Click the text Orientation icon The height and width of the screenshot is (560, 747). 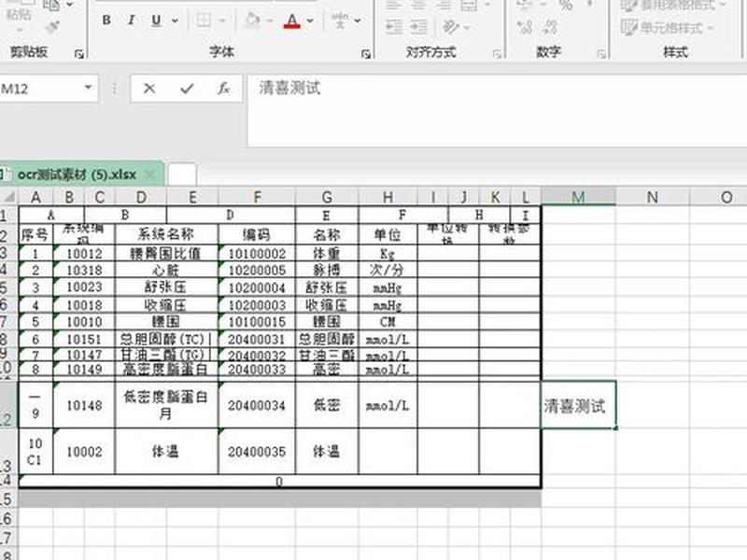pos(450,27)
